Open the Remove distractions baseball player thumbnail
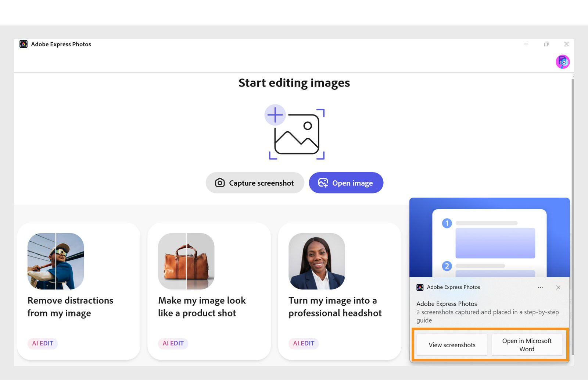The image size is (588, 380). pos(56,261)
